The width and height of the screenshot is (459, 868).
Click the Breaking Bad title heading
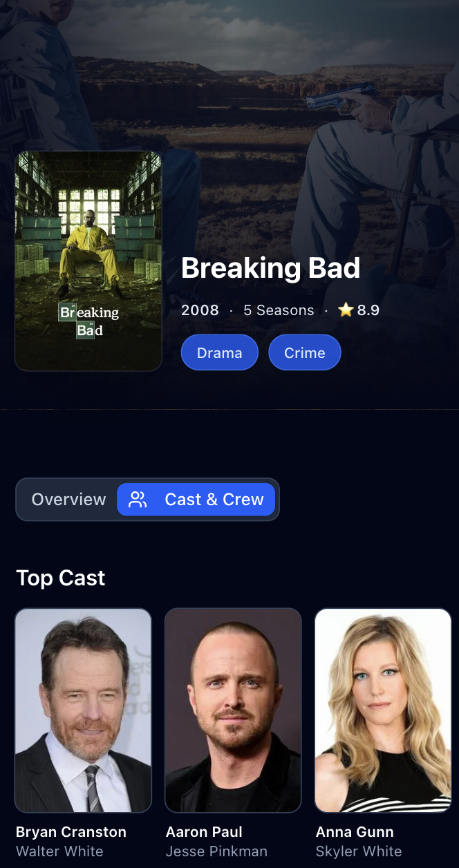(271, 268)
